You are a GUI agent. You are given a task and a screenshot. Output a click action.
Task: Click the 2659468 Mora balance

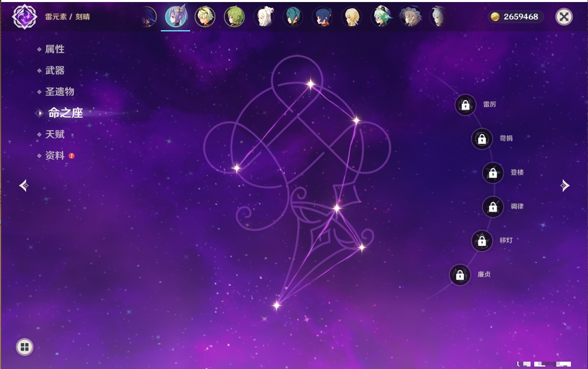[521, 17]
